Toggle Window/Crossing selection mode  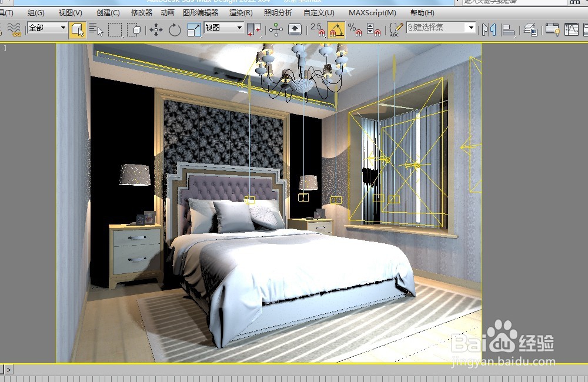[x=133, y=29]
